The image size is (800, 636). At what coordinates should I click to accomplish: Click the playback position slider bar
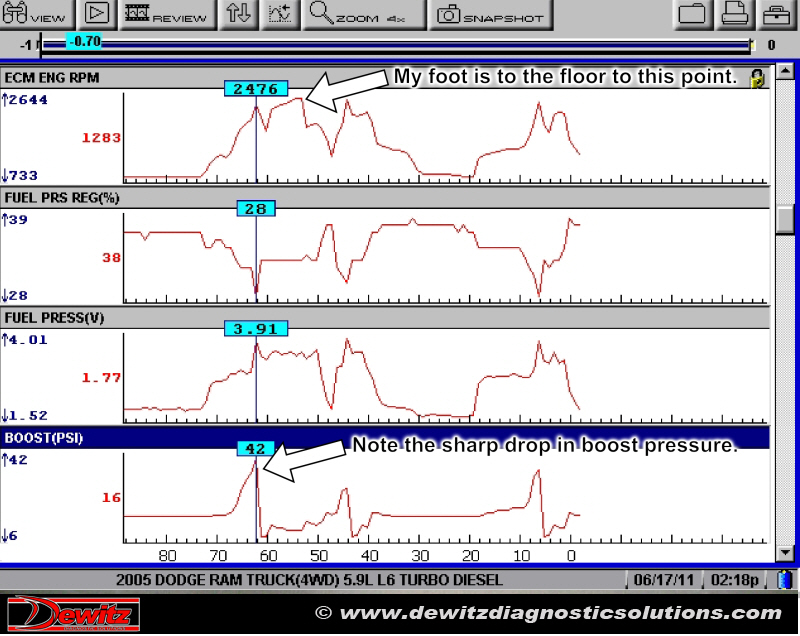(396, 46)
